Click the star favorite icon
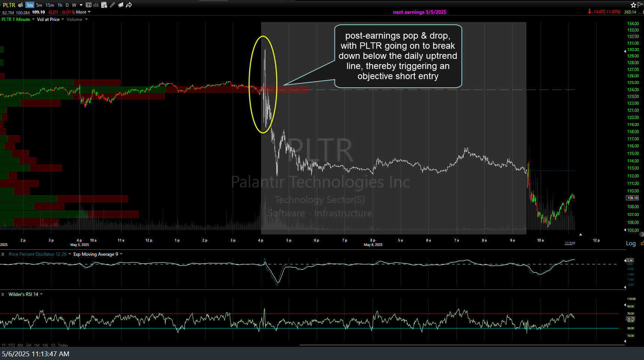 point(633,5)
